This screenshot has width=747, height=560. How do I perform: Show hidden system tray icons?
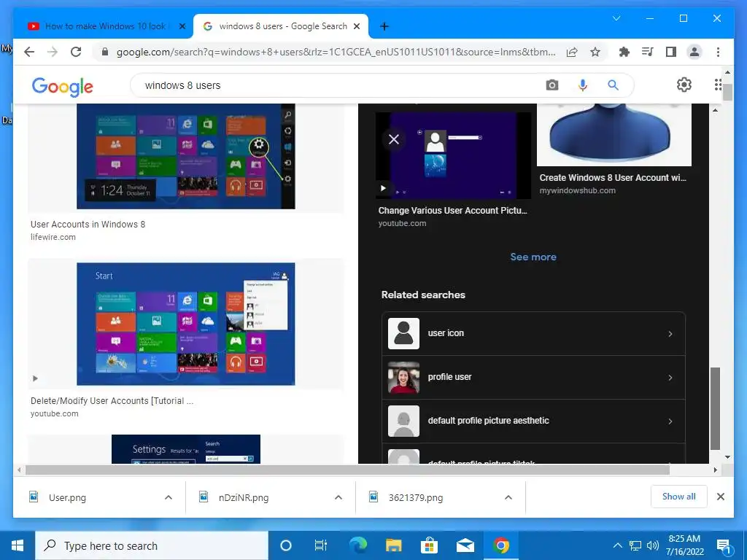tap(617, 545)
